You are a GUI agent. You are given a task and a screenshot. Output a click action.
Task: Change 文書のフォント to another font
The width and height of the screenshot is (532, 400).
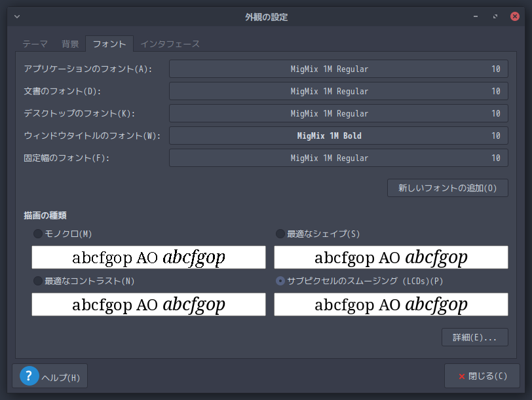(x=338, y=91)
